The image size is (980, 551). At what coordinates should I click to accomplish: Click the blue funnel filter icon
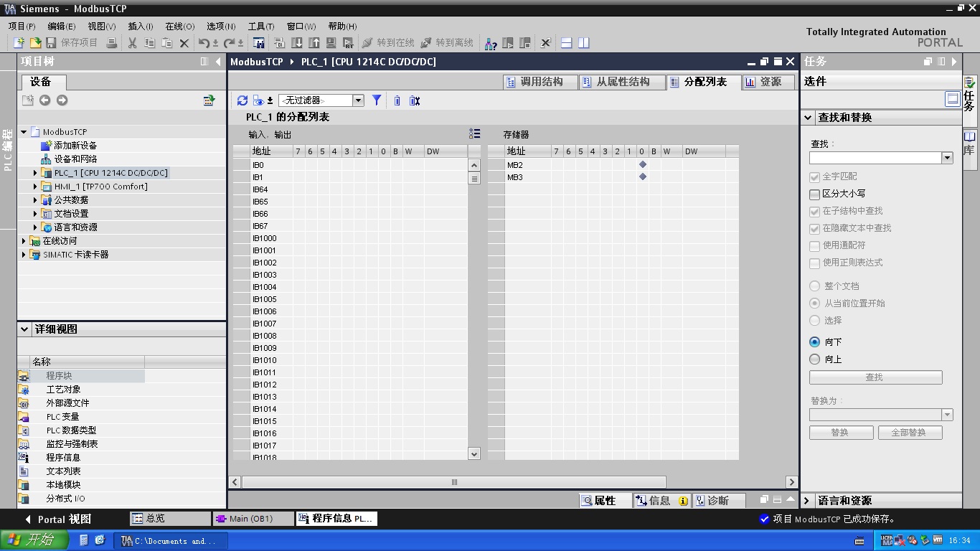377,100
